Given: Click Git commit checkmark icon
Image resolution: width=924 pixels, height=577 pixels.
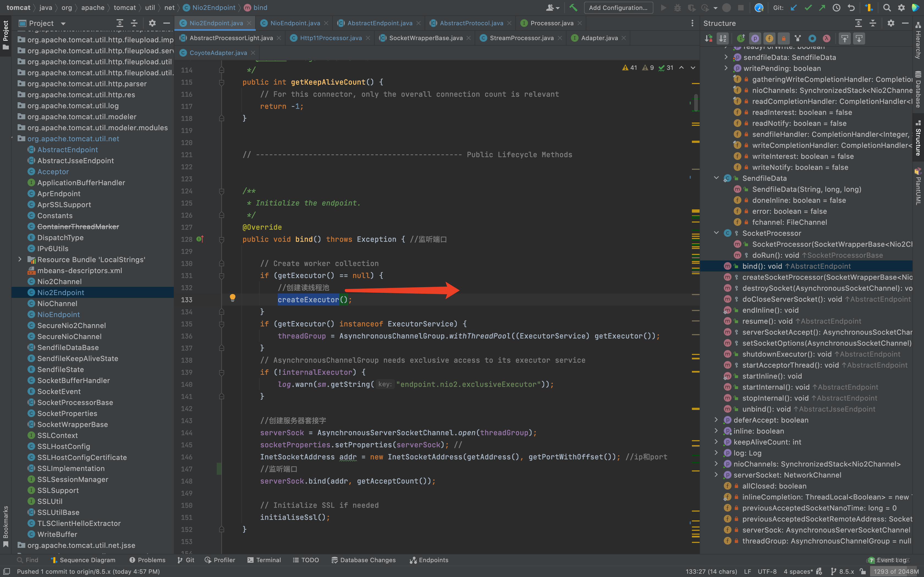Looking at the screenshot, I should click(x=808, y=8).
